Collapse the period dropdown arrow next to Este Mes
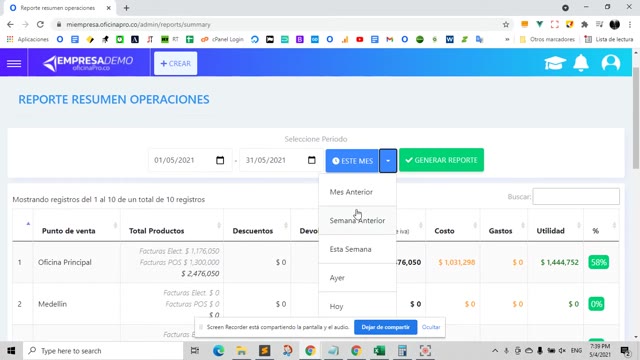 [388, 160]
